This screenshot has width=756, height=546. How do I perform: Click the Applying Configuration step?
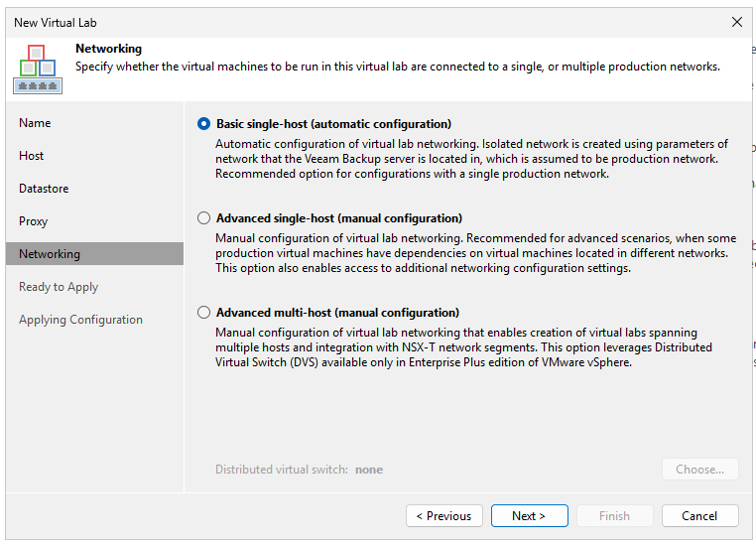click(x=80, y=320)
